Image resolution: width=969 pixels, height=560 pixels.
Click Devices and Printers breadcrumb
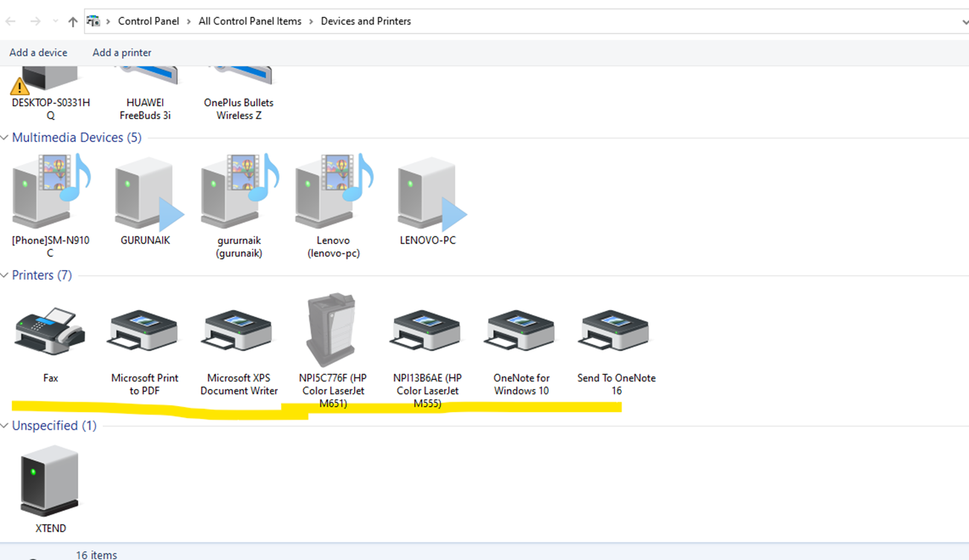click(x=366, y=22)
